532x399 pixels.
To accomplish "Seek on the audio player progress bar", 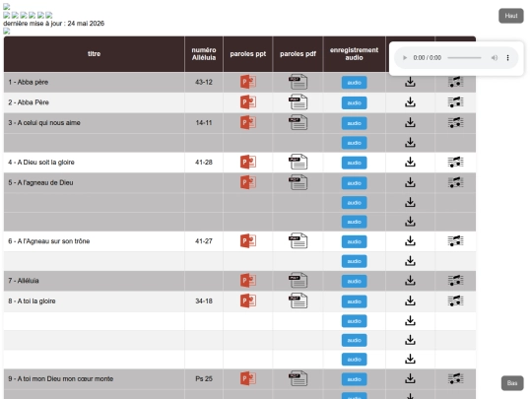I will pos(464,58).
